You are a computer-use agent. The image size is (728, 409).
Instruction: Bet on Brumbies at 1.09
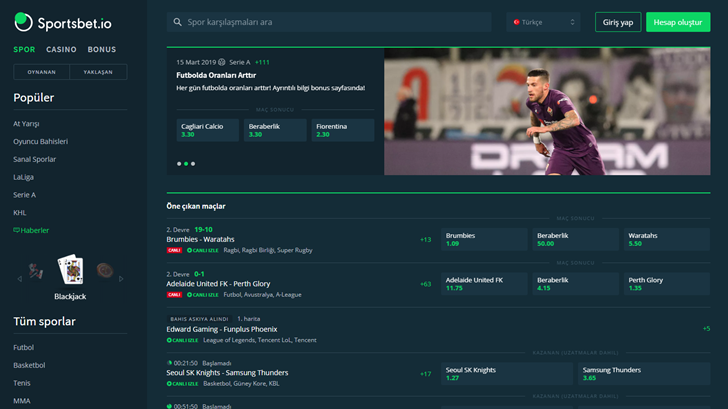(x=484, y=239)
